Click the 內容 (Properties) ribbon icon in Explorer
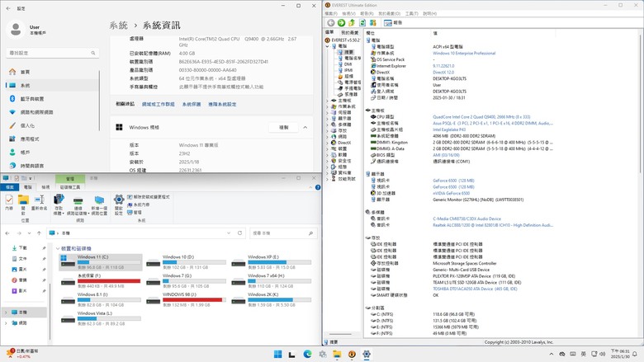 click(x=9, y=203)
